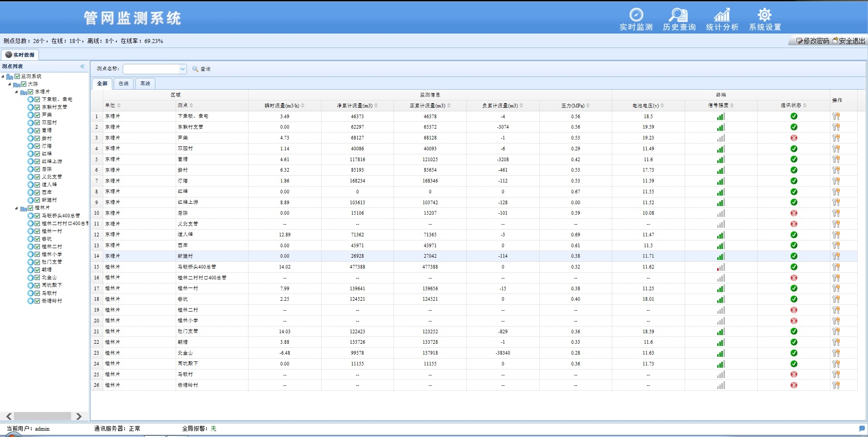Uncheck the 大陈 checkbox in tree
Image resolution: width=868 pixels, height=437 pixels.
tap(24, 84)
